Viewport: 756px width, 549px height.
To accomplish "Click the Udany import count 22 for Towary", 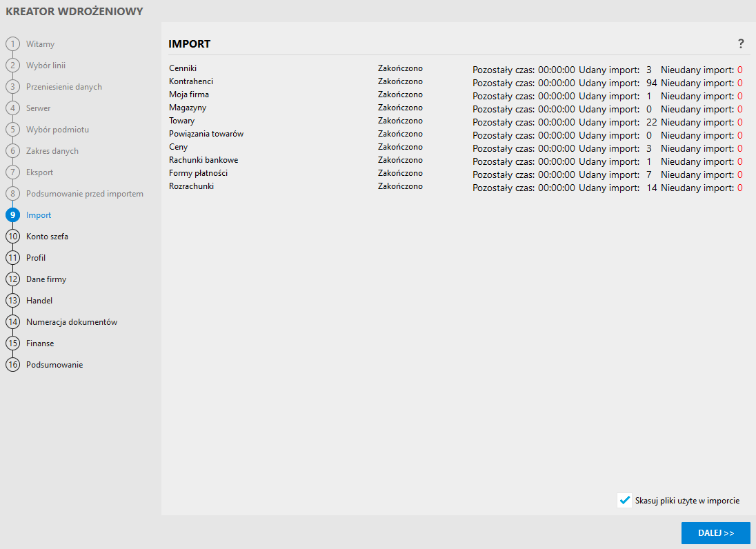I will click(x=651, y=123).
